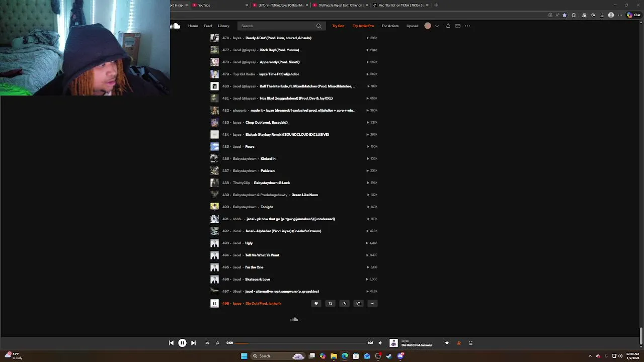Open the header three-dot settings menu
644x362 pixels.
click(467, 26)
